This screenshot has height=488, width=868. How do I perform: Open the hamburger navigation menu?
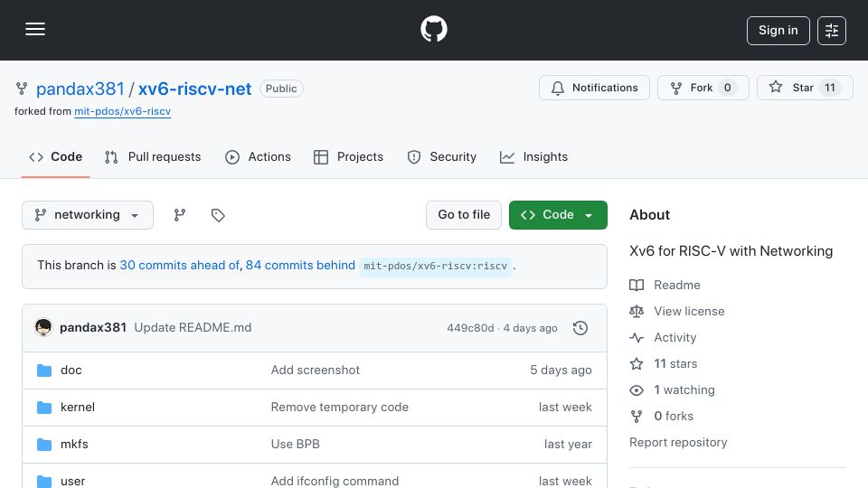click(x=35, y=29)
